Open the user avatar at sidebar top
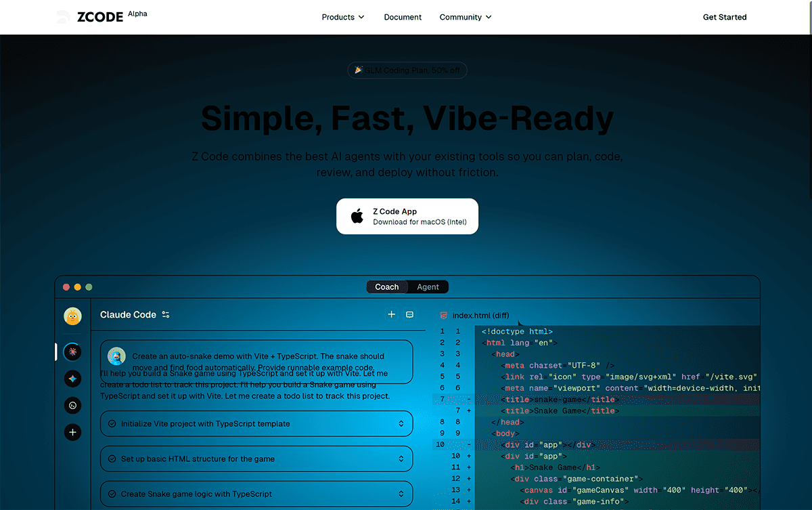Screen dimensions: 812x510 [72, 316]
